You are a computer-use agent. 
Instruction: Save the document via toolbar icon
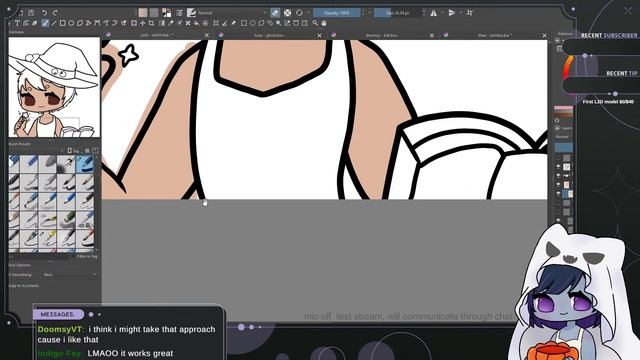31,13
